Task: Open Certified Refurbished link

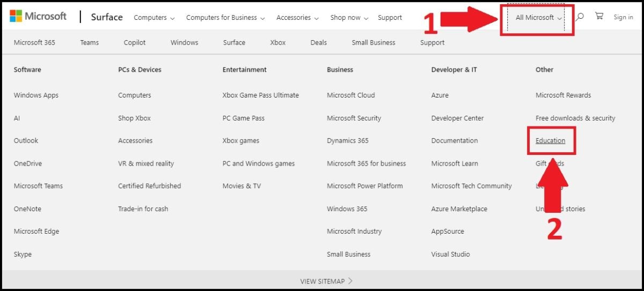Action: coord(150,186)
